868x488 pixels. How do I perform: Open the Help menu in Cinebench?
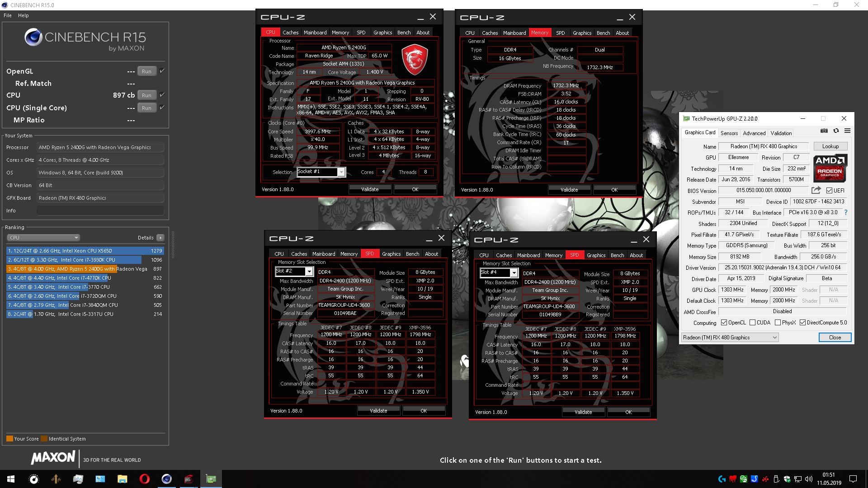23,15
